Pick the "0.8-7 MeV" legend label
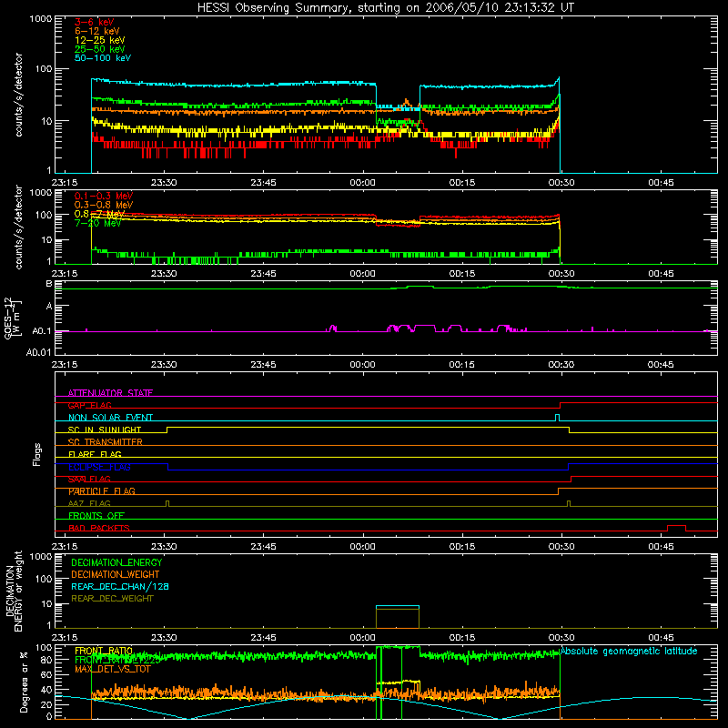This screenshot has width=728, height=728. click(100, 214)
